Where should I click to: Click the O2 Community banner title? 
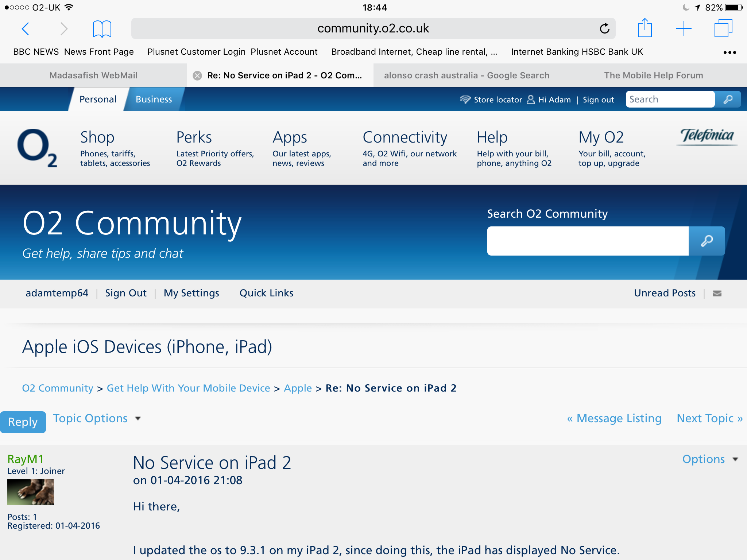132,223
